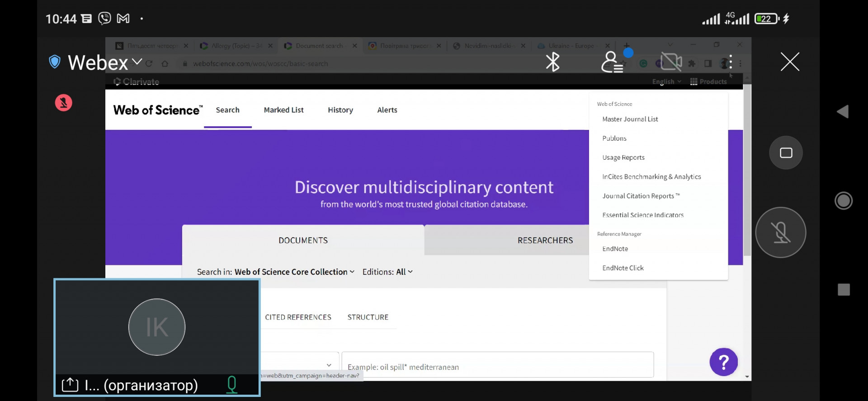This screenshot has height=401, width=868.
Task: Switch to the RESEARCHERS tab
Action: click(545, 240)
